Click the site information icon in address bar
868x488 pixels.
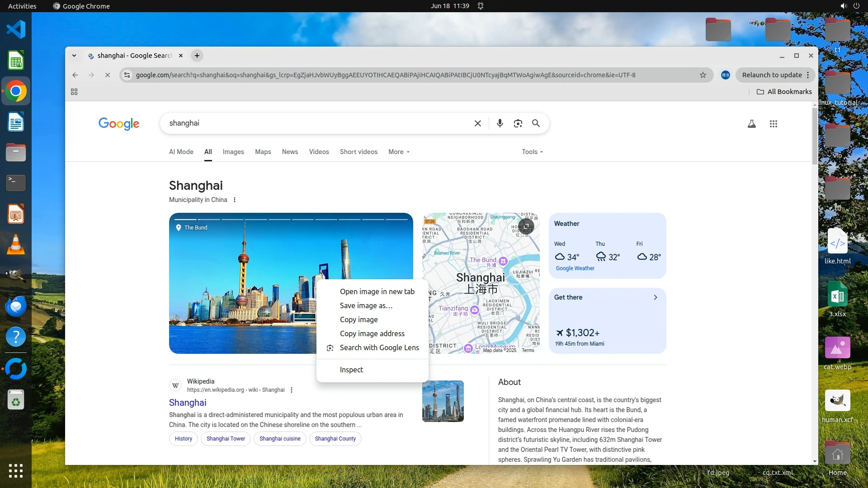[127, 75]
